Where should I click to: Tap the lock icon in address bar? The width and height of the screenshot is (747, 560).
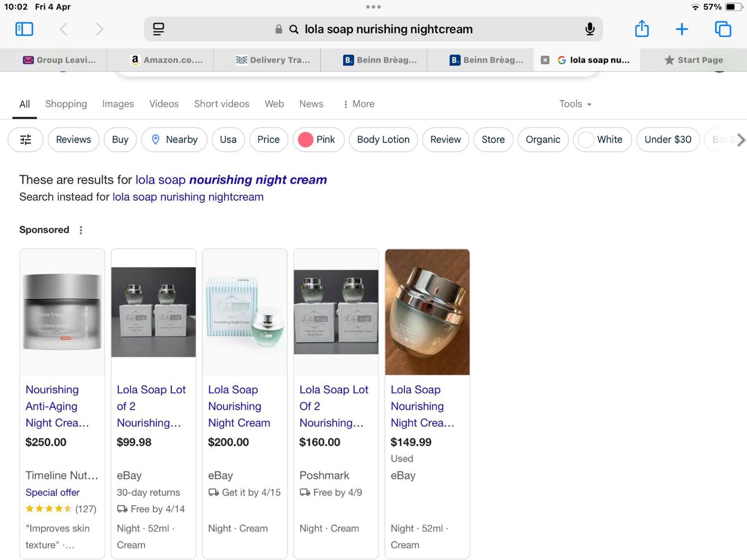coord(279,29)
